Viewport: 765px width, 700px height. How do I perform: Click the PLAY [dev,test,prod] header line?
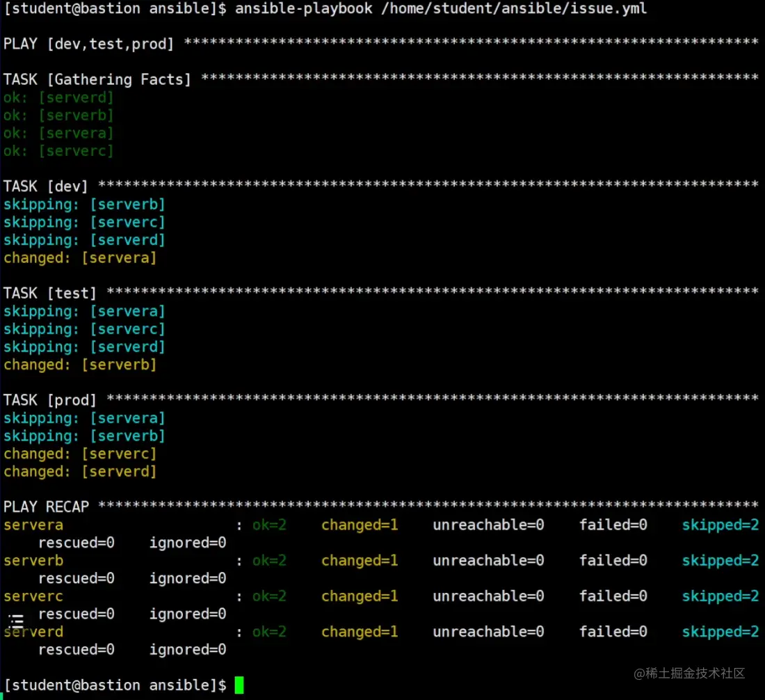88,44
